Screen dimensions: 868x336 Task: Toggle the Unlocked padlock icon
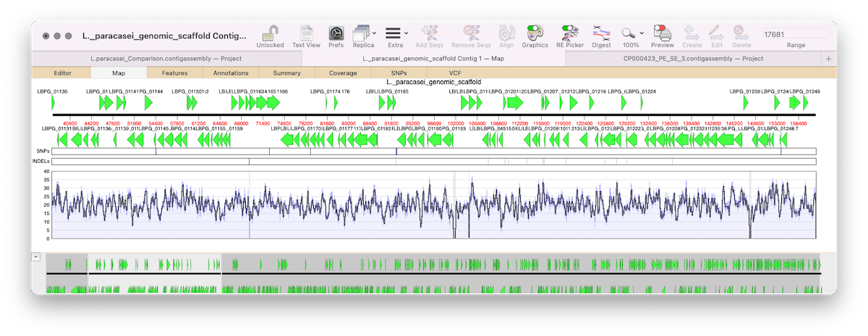(270, 33)
